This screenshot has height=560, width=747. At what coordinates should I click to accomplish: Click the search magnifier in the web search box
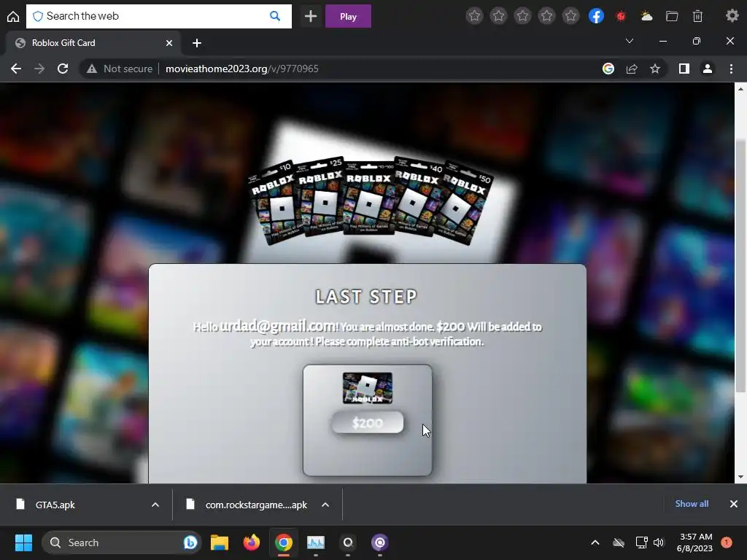click(275, 16)
